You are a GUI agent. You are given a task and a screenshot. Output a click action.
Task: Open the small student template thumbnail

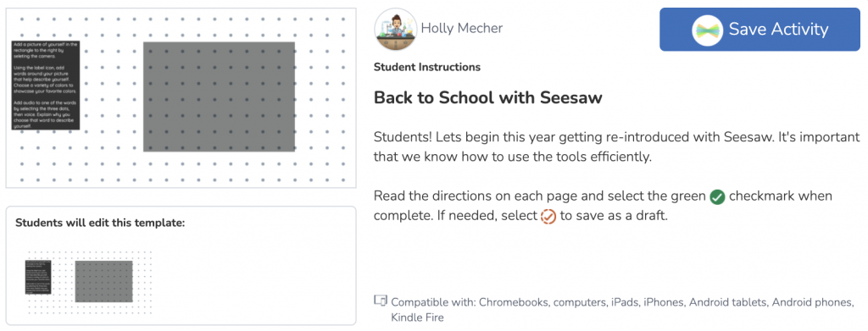point(90,282)
